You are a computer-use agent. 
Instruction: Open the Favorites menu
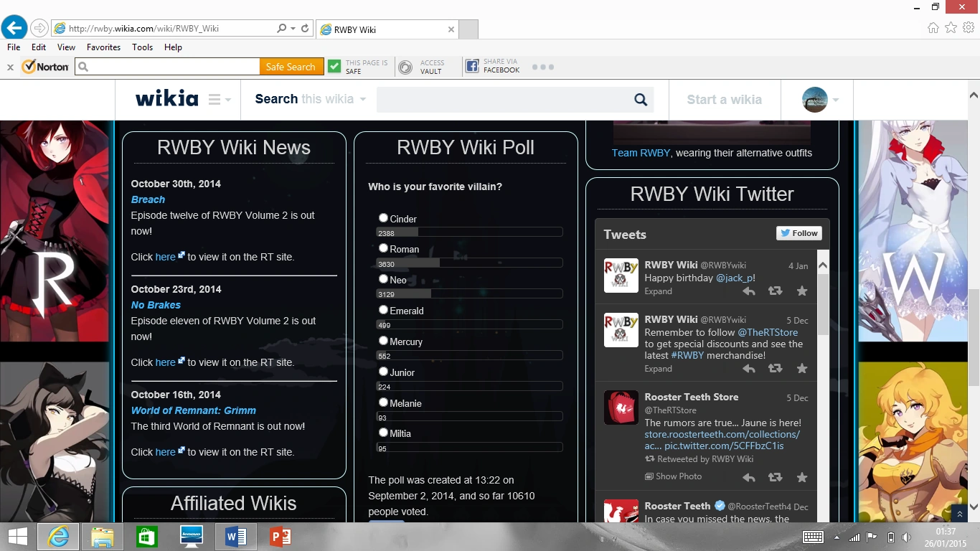click(x=103, y=47)
